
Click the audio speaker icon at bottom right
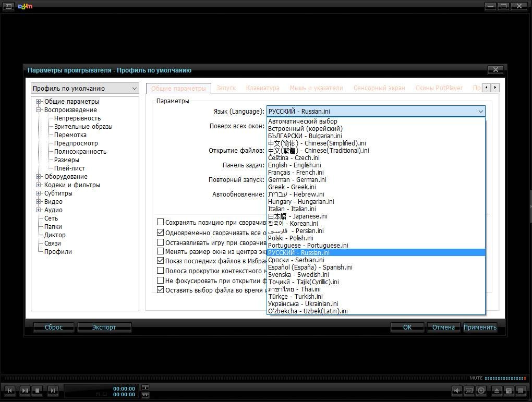(457, 391)
